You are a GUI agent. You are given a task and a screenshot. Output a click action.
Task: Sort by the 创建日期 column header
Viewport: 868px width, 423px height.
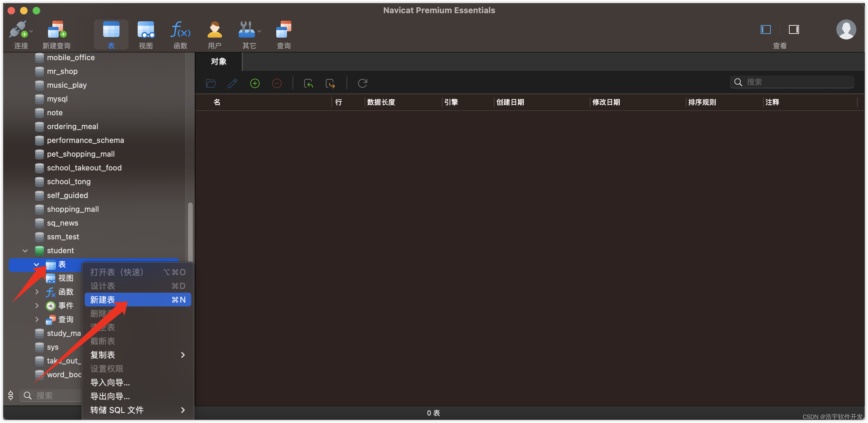click(x=510, y=102)
